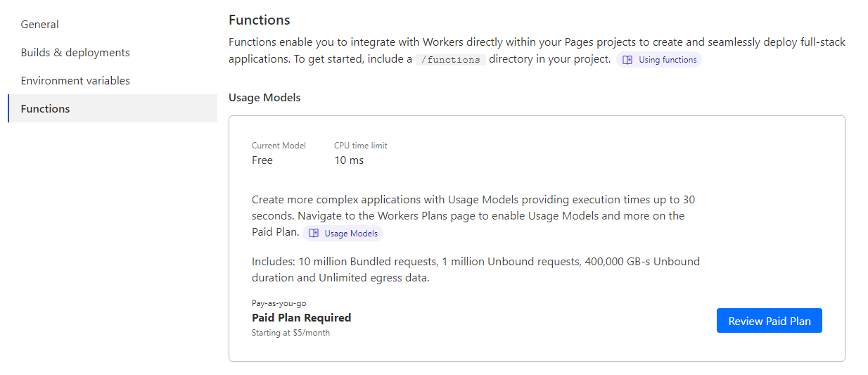Open the General settings section
This screenshot has height=375, width=868.
tap(39, 25)
